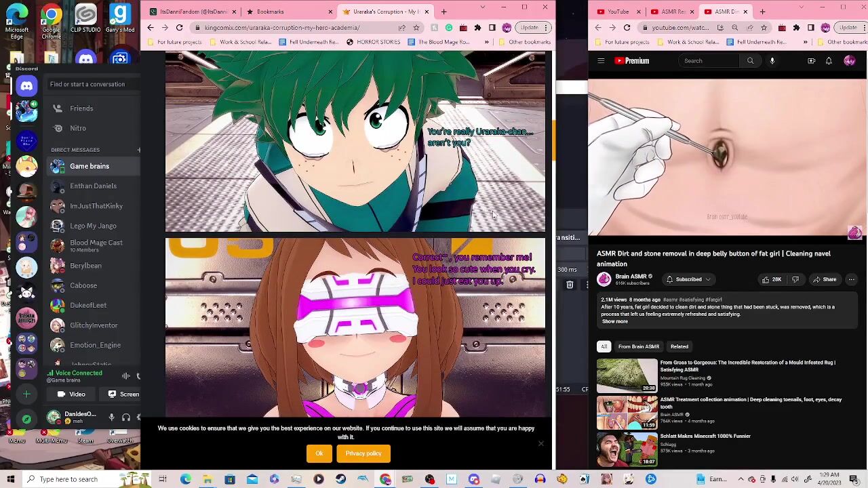Open the Privacy policy link

click(363, 453)
